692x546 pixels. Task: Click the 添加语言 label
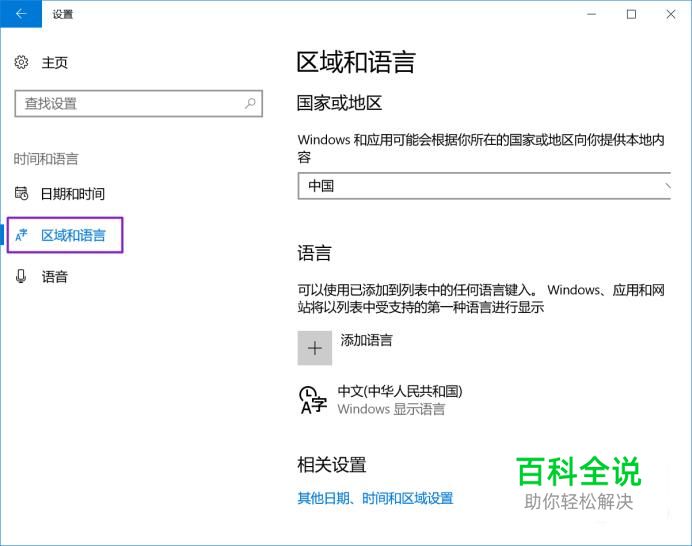(366, 340)
